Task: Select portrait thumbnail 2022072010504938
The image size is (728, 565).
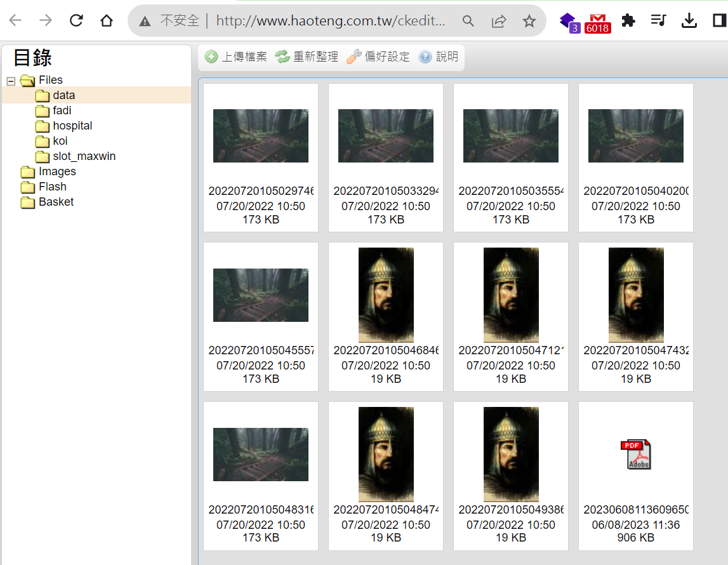Action: coord(511,455)
